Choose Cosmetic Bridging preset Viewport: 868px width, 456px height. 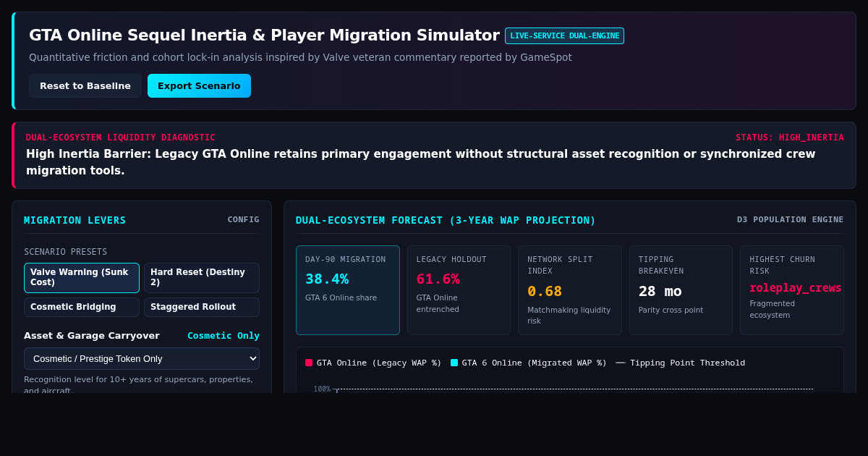coord(82,307)
